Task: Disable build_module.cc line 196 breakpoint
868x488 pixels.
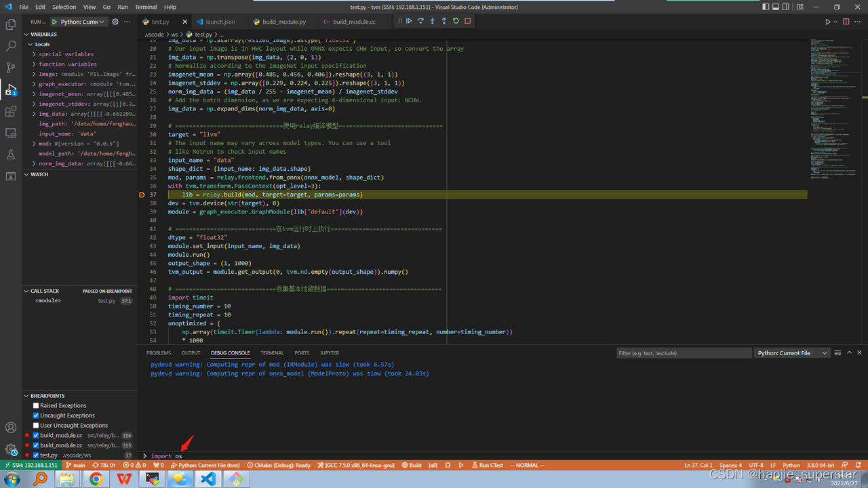Action: tap(36, 435)
